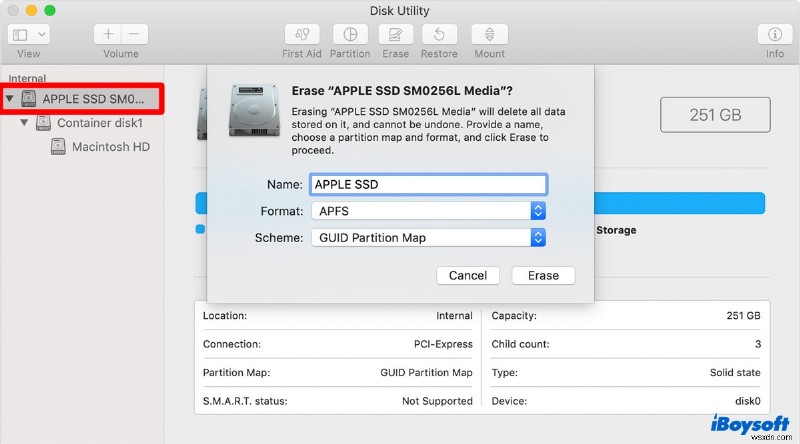This screenshot has width=800, height=444.
Task: Click the Internal sidebar section header
Action: pos(27,78)
